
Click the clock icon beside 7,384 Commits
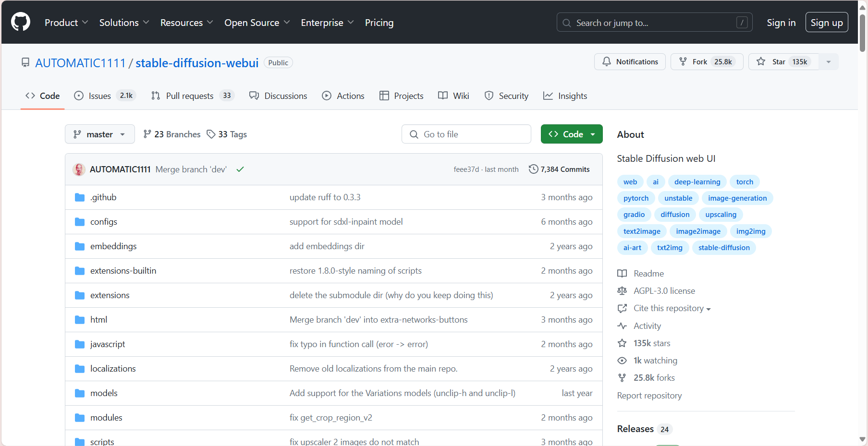tap(533, 169)
